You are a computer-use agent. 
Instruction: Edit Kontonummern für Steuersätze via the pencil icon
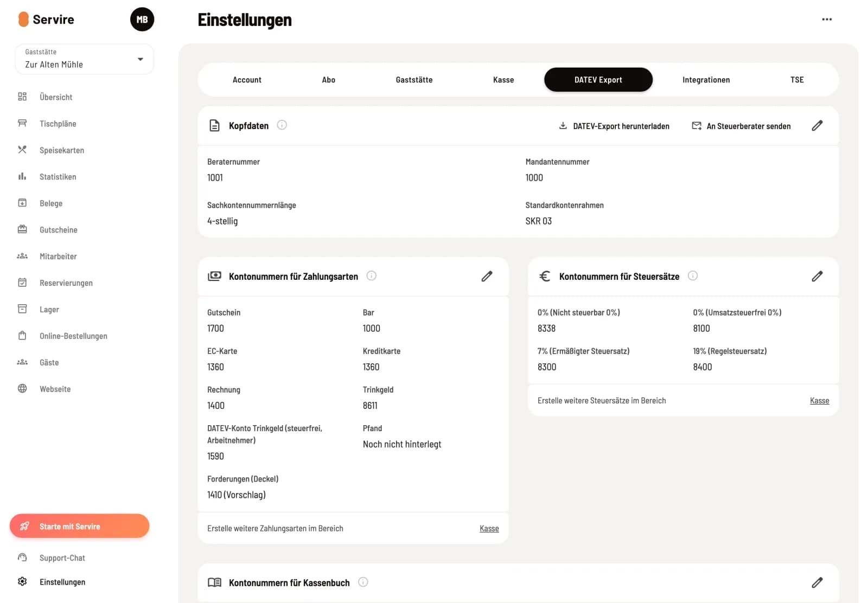pos(817,277)
